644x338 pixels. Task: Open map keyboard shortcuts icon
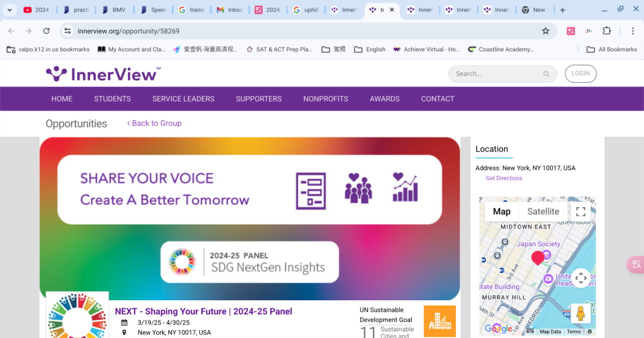click(x=530, y=331)
